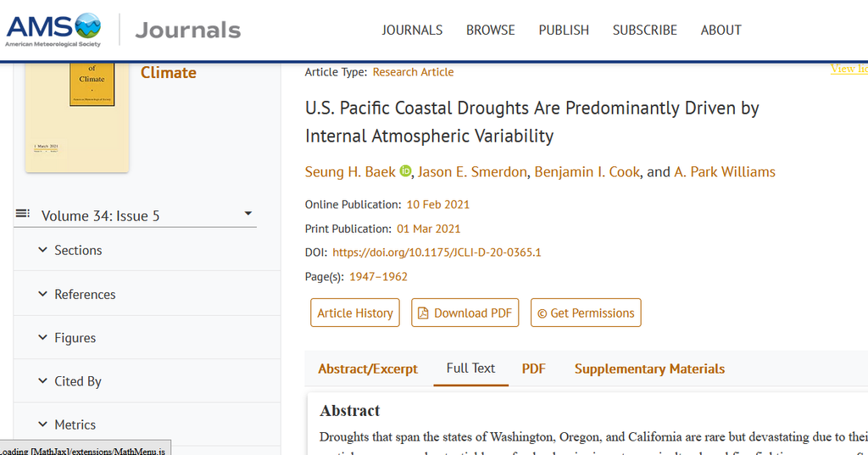
Task: Open the PUBLISH navigation item
Action: point(564,30)
